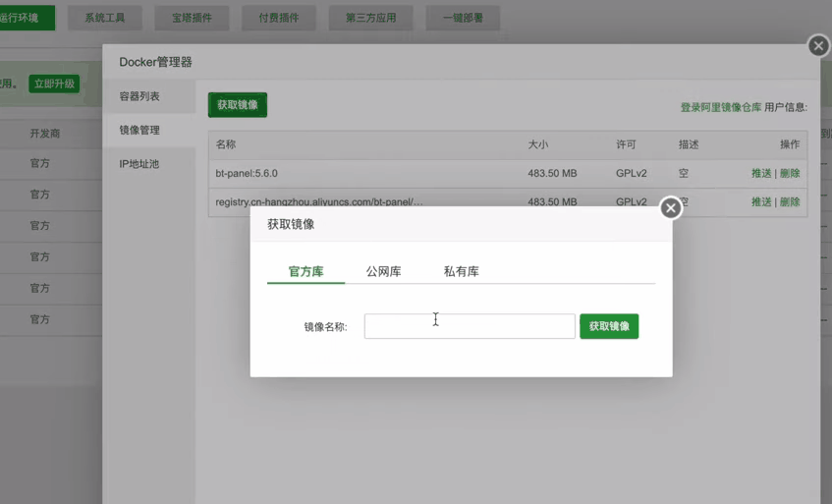
Task: Click 登录阿里镜像仓库 link
Action: pyautogui.click(x=721, y=108)
